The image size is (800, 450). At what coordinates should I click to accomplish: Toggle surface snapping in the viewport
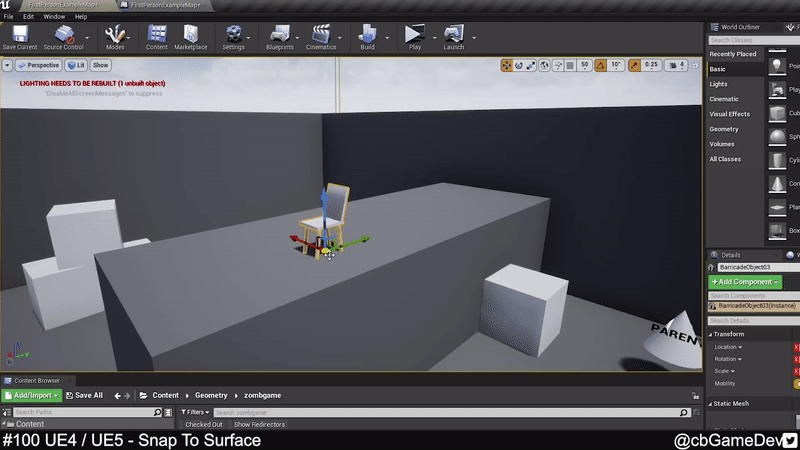click(558, 65)
